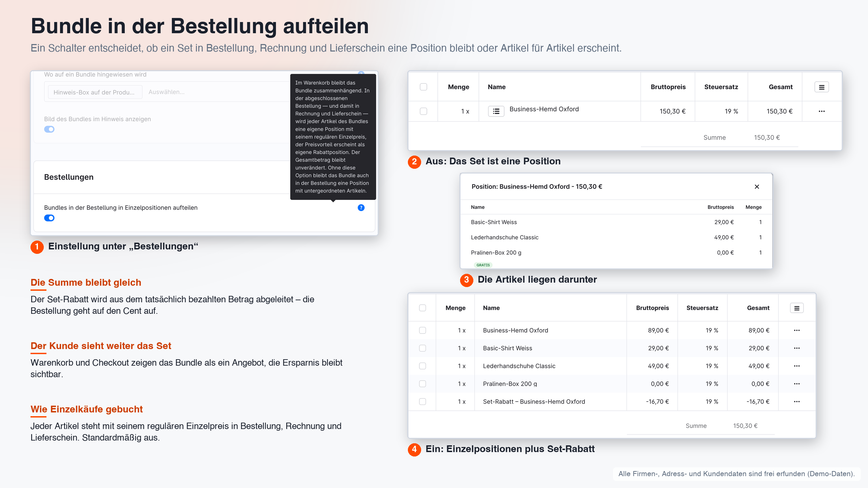This screenshot has width=868, height=488.
Task: Check the Basic-Shirt Weiss row checkbox
Action: click(x=422, y=348)
